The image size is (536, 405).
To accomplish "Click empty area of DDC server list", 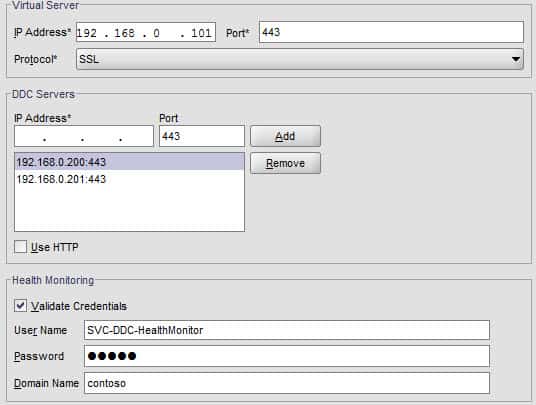I will [x=130, y=208].
